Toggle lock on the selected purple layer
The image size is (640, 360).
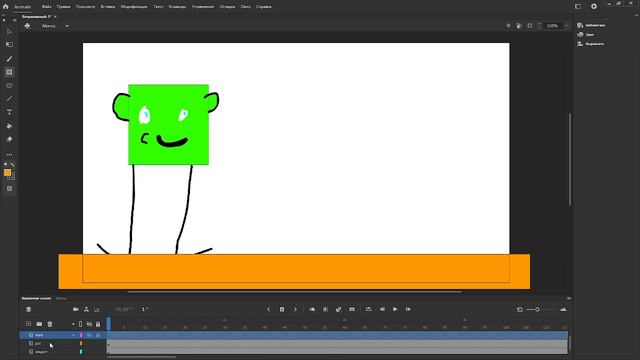tap(98, 335)
